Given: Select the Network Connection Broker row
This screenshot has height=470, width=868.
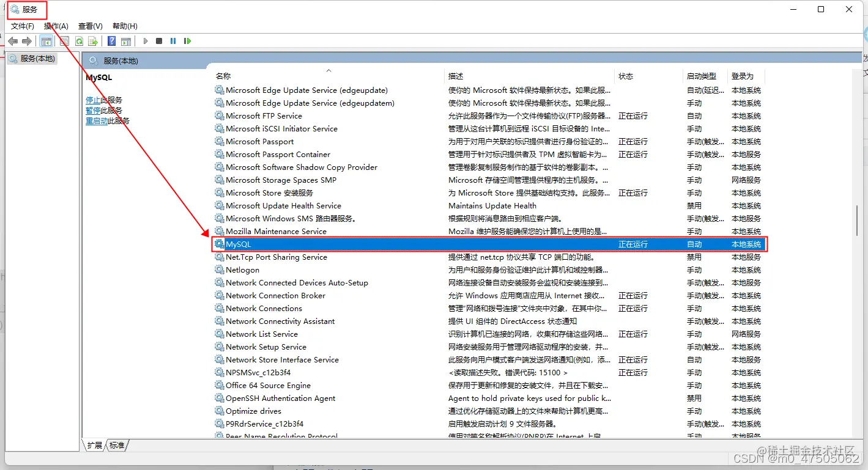Looking at the screenshot, I should 489,295.
